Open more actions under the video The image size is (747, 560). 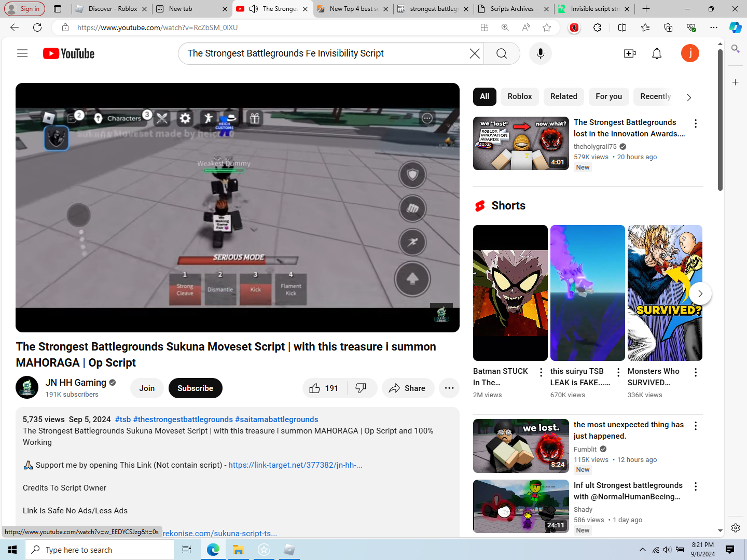[449, 388]
